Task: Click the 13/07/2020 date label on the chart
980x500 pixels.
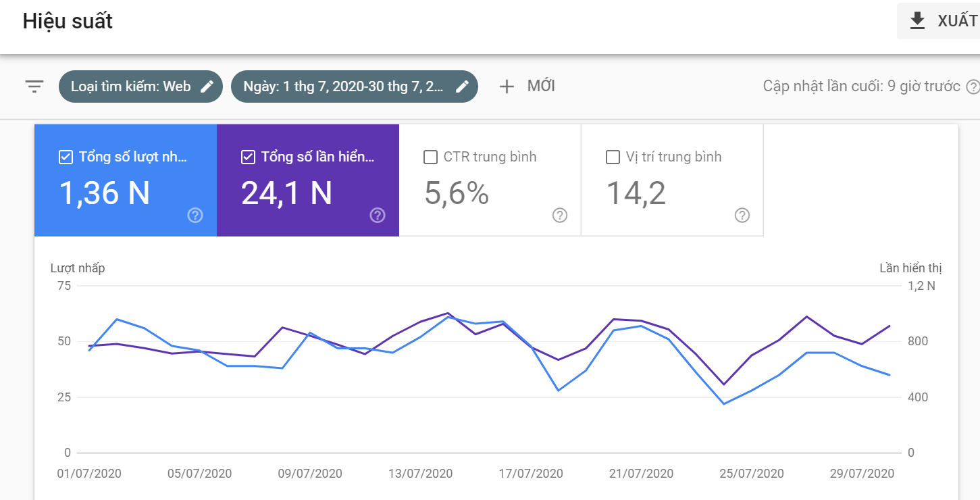Action: point(420,474)
